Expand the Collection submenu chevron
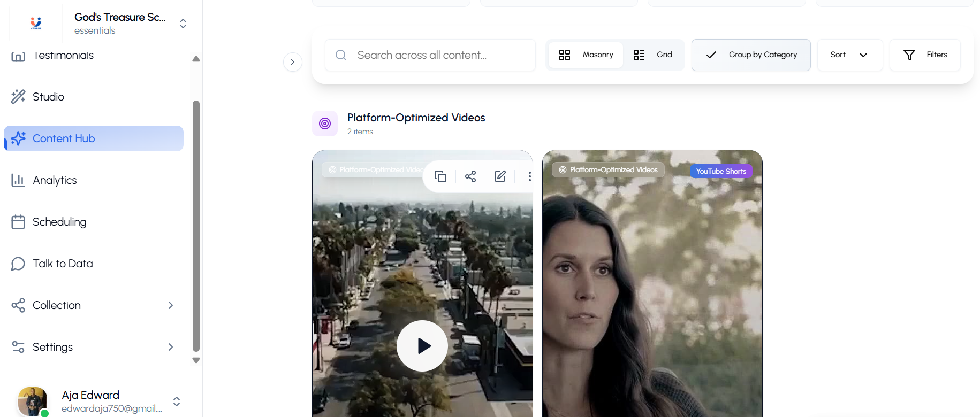This screenshot has height=417, width=980. pos(171,305)
